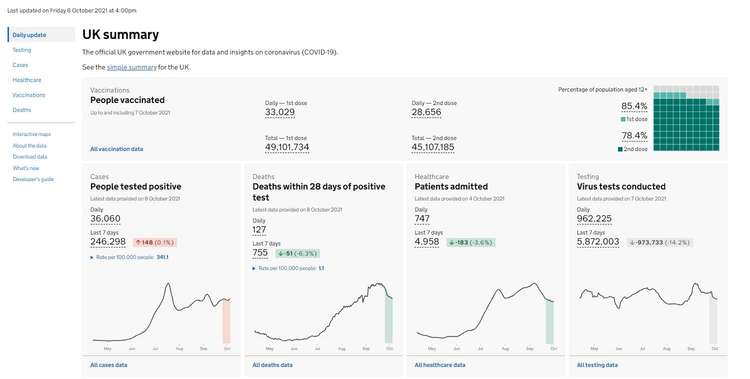Click the Download data link
The width and height of the screenshot is (750, 379).
(30, 157)
